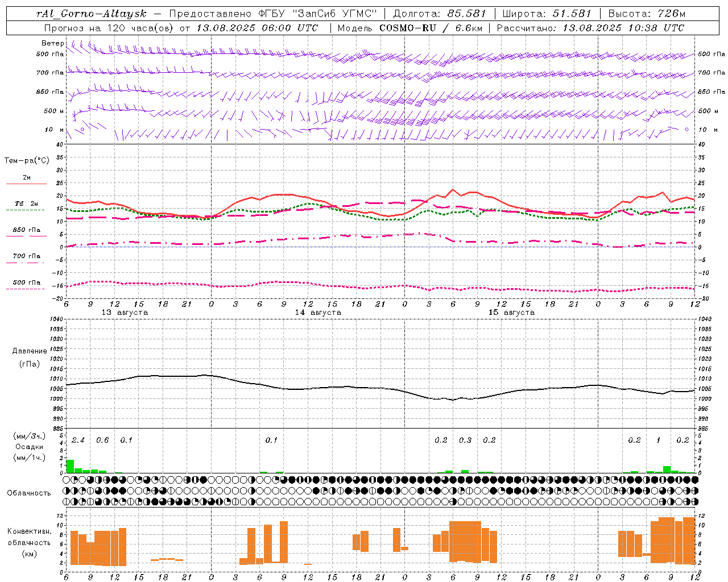Click the 2.4 precipitation value
Image resolution: width=728 pixels, height=582 pixels.
click(x=78, y=440)
